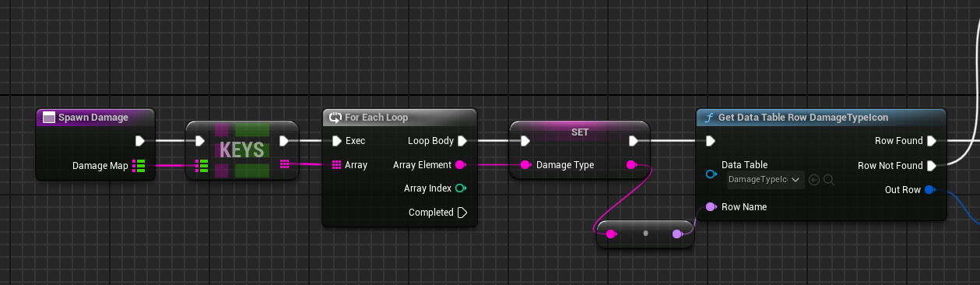Click the Row Name input pin
This screenshot has height=285, width=980.
(x=711, y=207)
